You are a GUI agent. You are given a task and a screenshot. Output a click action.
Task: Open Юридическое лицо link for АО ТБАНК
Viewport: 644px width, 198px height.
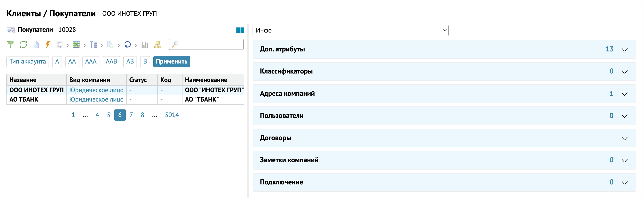96,100
